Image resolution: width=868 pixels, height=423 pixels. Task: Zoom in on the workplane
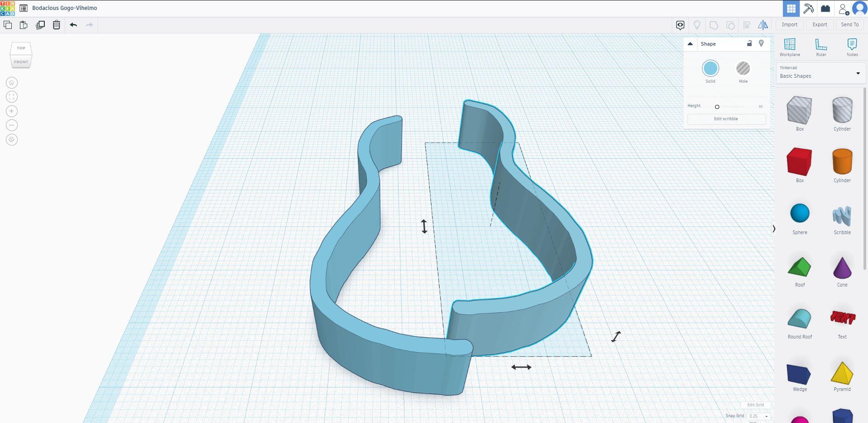coord(12,111)
